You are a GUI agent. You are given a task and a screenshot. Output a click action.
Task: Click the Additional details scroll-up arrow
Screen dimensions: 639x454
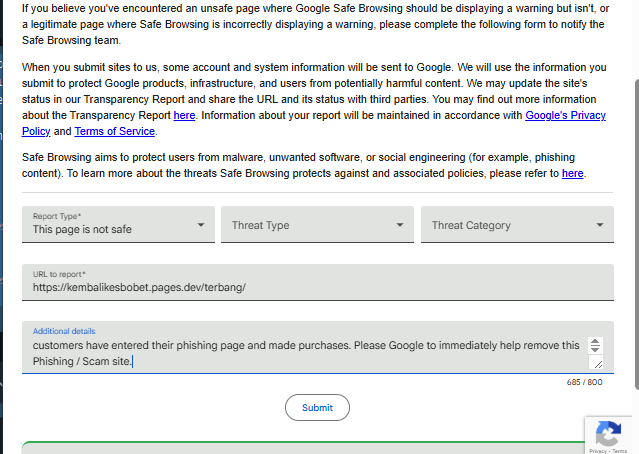[596, 342]
